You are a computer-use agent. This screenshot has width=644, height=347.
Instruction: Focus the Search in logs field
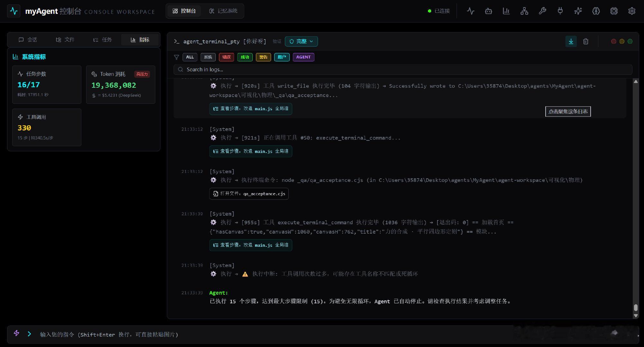click(403, 69)
